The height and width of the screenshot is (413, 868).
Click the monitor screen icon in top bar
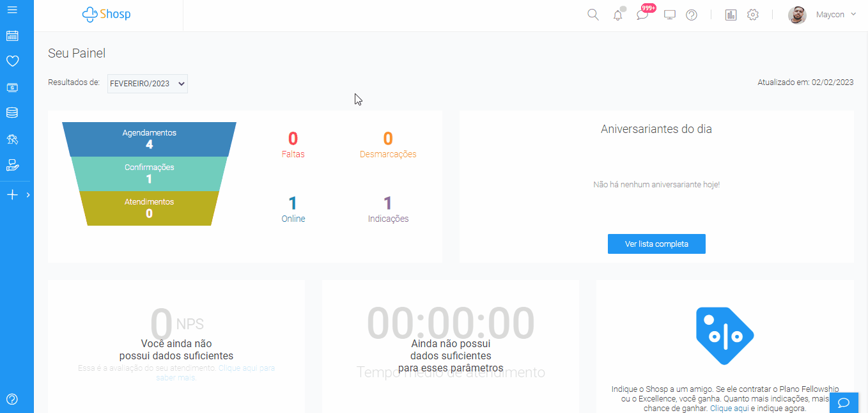pos(670,15)
